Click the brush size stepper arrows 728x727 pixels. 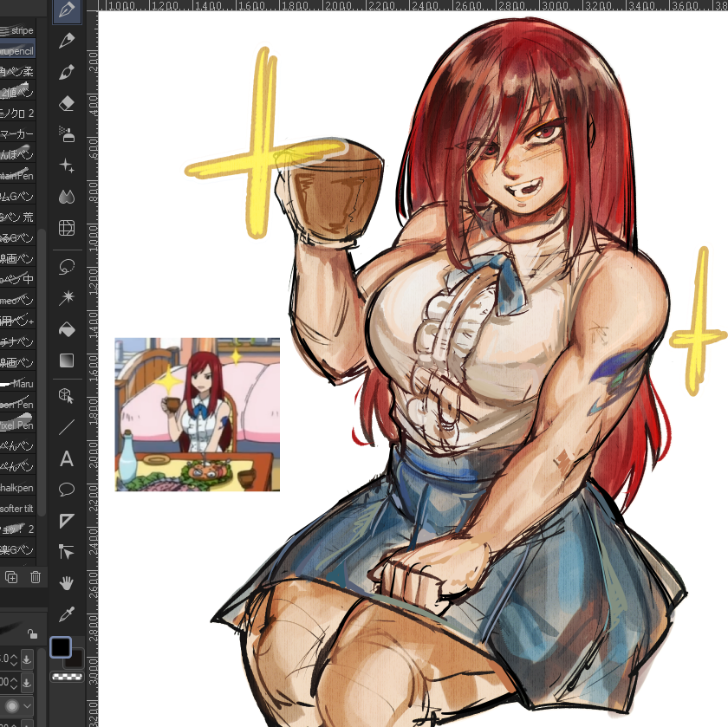(14, 659)
